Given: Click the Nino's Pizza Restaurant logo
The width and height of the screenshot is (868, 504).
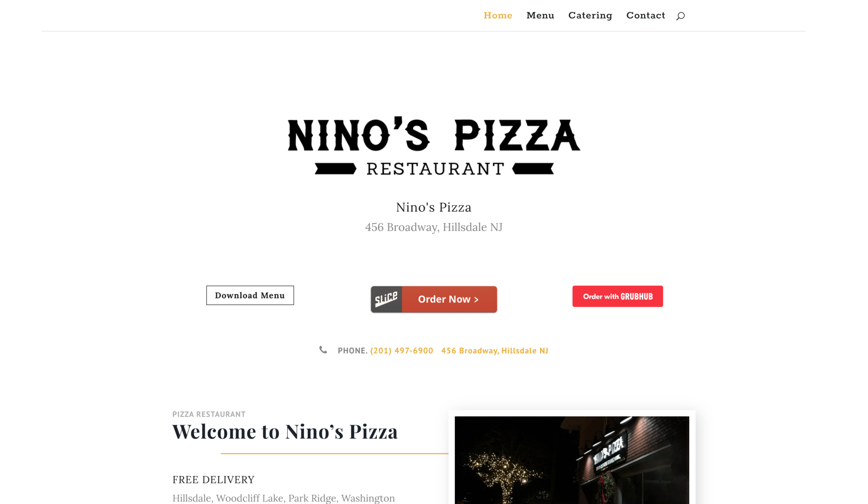Looking at the screenshot, I should (x=434, y=146).
